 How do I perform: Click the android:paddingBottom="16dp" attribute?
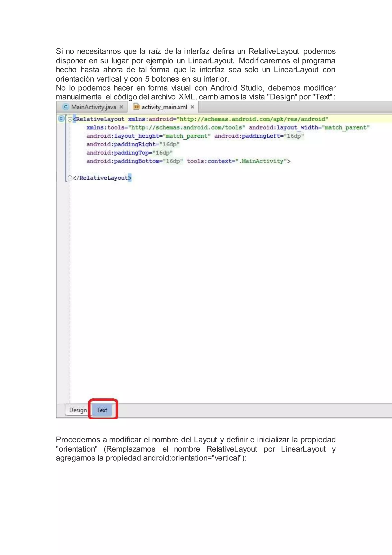pyautogui.click(x=135, y=161)
